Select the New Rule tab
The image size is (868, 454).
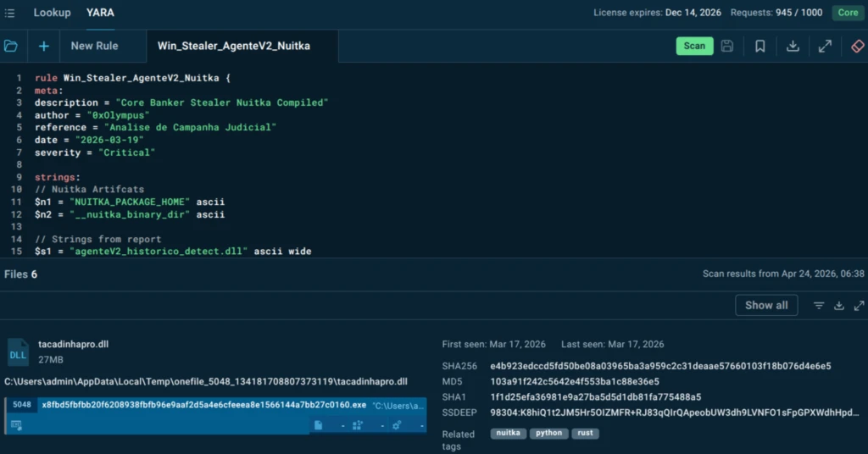pos(94,46)
